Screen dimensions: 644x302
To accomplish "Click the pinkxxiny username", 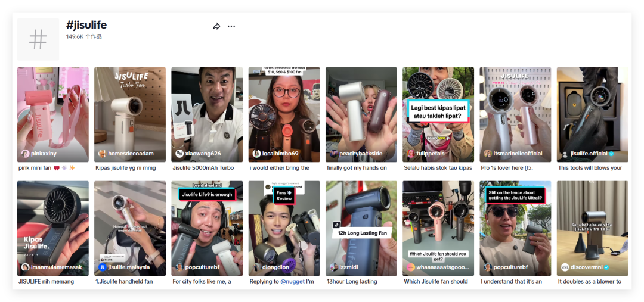I will pos(44,154).
